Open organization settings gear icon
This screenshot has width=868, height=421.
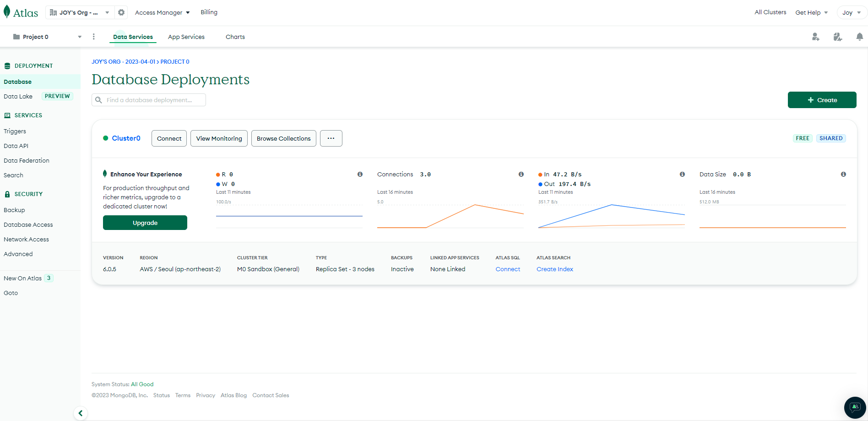(121, 12)
